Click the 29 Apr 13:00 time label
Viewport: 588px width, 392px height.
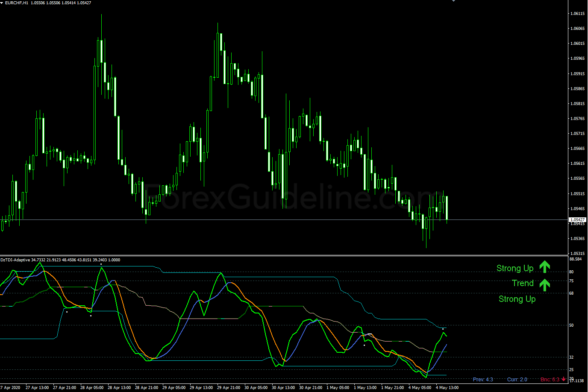pos(201,388)
